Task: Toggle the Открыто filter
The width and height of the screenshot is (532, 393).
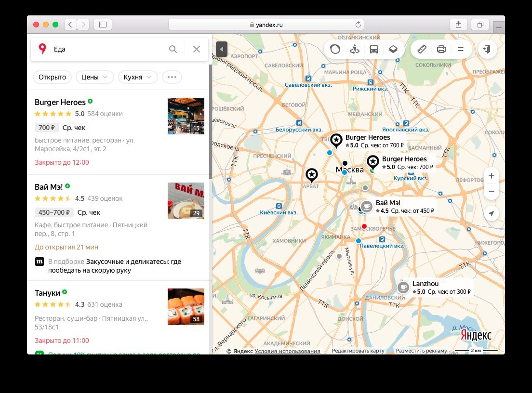Action: coord(52,77)
